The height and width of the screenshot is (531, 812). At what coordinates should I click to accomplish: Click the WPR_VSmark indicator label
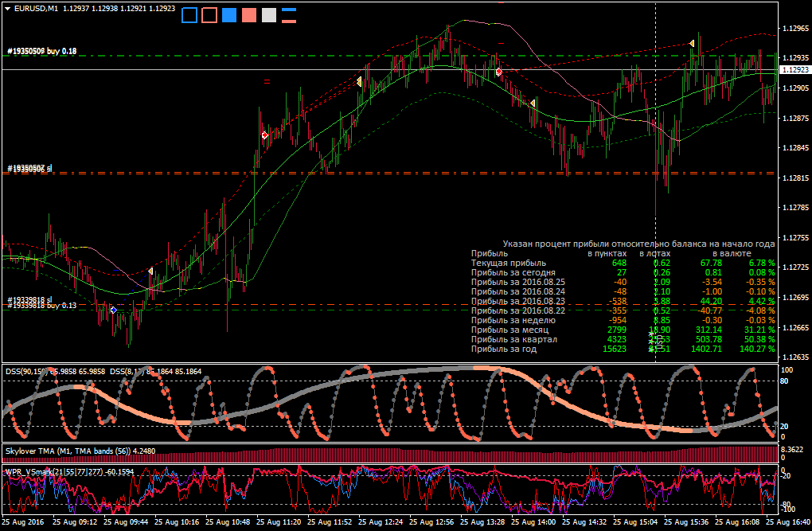click(x=70, y=472)
